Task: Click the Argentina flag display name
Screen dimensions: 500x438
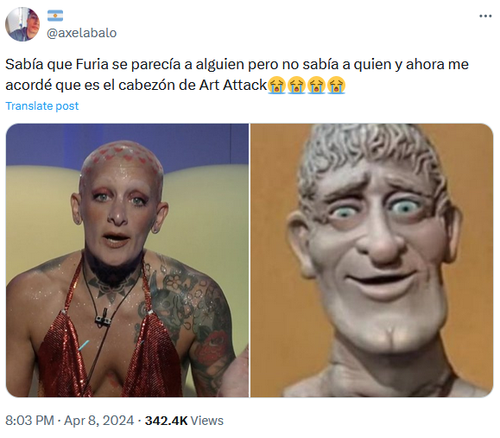Action: click(x=55, y=16)
